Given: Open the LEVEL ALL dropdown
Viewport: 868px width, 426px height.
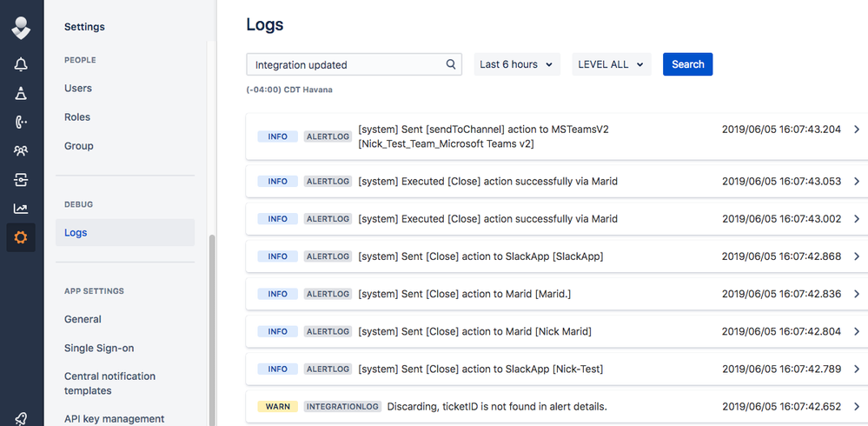Looking at the screenshot, I should tap(612, 64).
